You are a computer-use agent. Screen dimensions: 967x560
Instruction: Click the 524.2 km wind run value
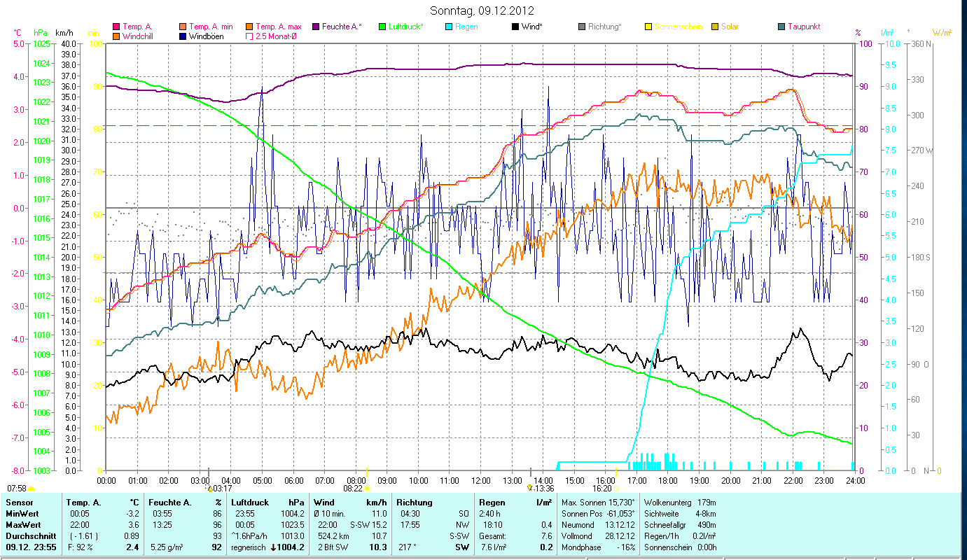(x=332, y=536)
